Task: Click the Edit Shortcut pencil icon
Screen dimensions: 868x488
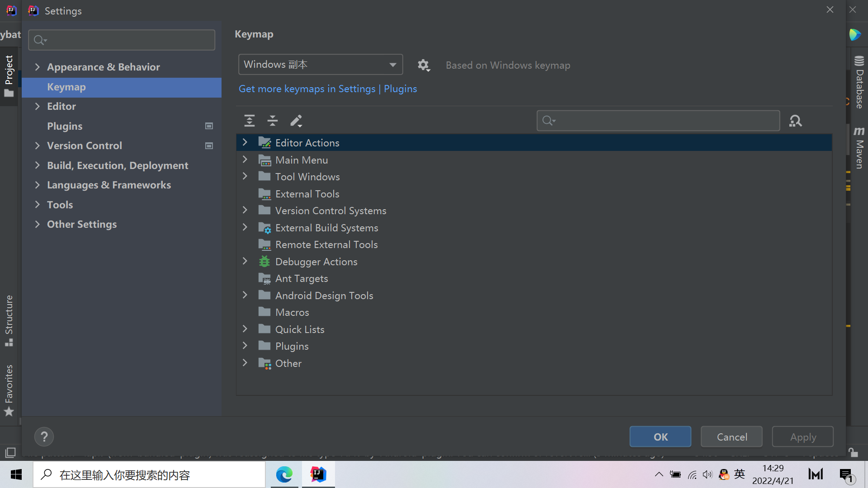Action: point(296,121)
